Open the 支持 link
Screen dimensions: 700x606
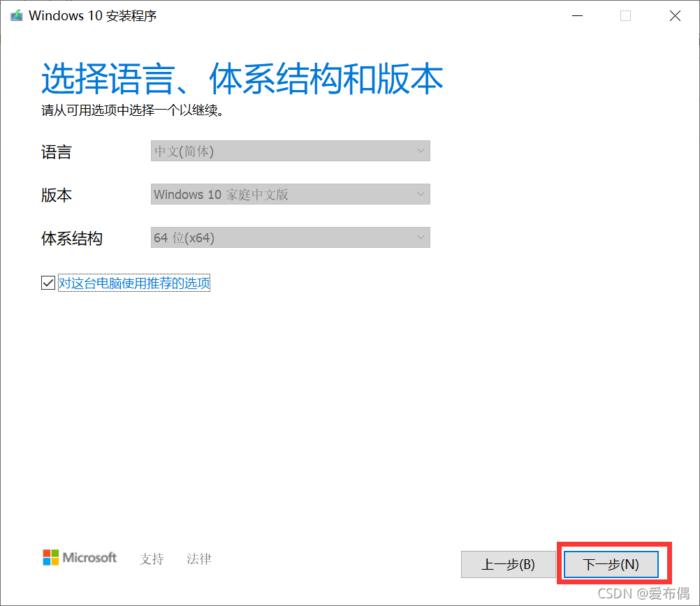tap(152, 559)
